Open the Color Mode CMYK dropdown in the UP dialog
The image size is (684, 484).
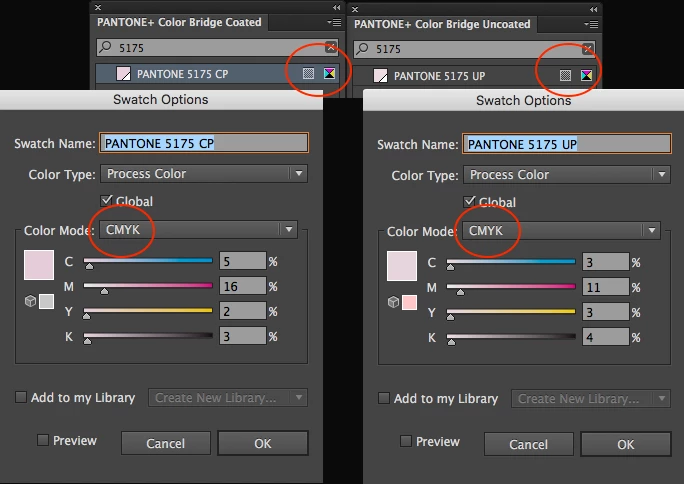tap(561, 231)
